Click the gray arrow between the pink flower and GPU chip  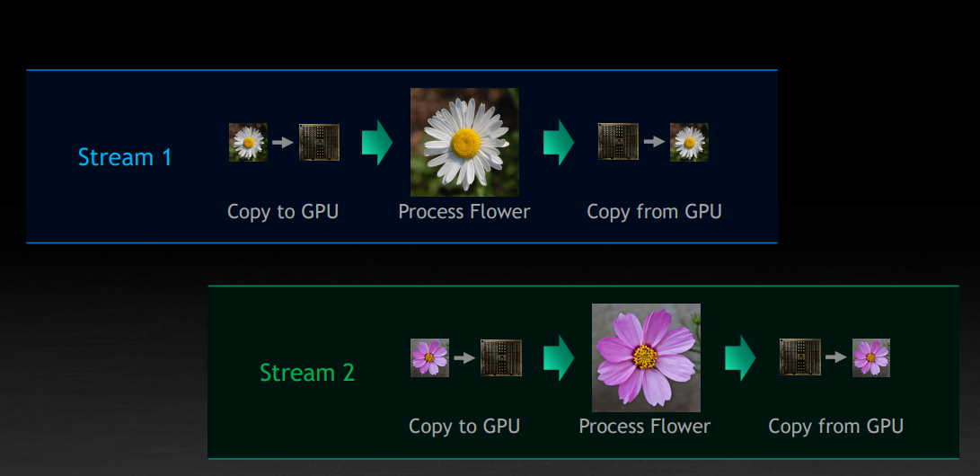point(464,357)
